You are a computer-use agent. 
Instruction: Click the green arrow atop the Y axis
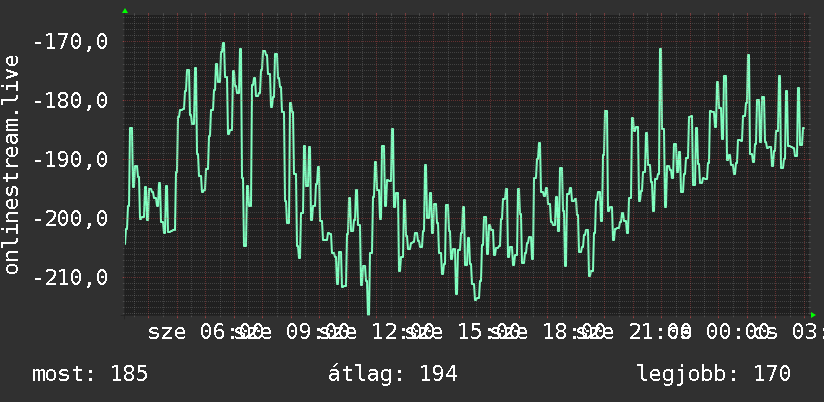coord(125,11)
